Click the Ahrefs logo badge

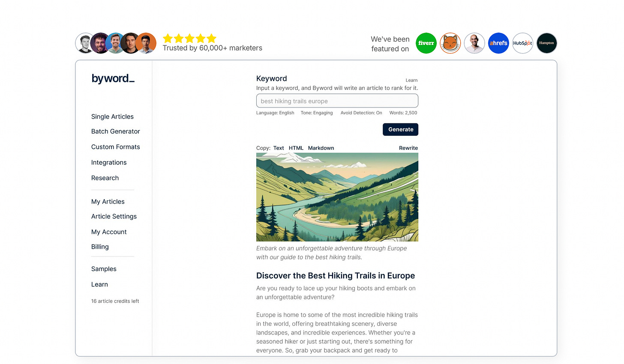pos(498,43)
